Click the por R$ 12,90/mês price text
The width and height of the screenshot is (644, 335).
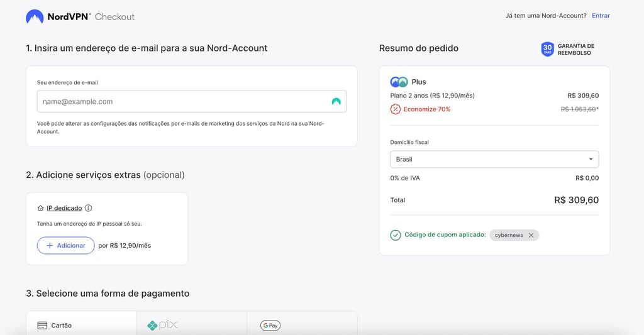pos(125,246)
